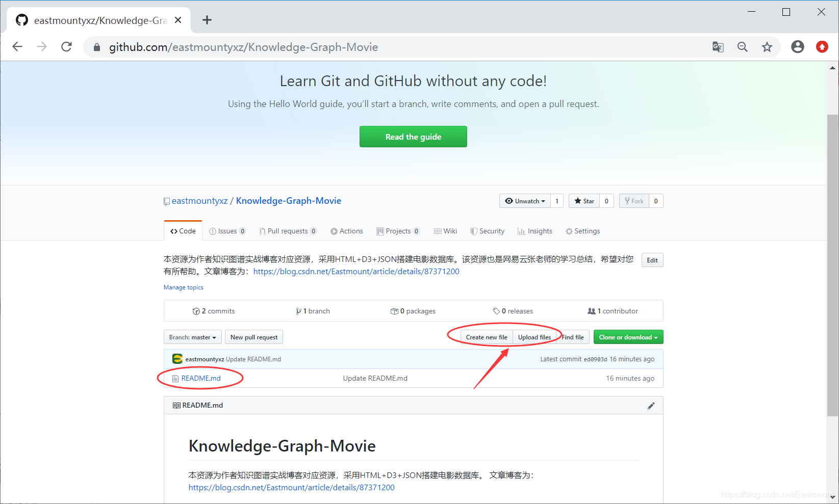Open the Chrome profile avatar icon
Image resolution: width=839 pixels, height=504 pixels.
coord(798,47)
